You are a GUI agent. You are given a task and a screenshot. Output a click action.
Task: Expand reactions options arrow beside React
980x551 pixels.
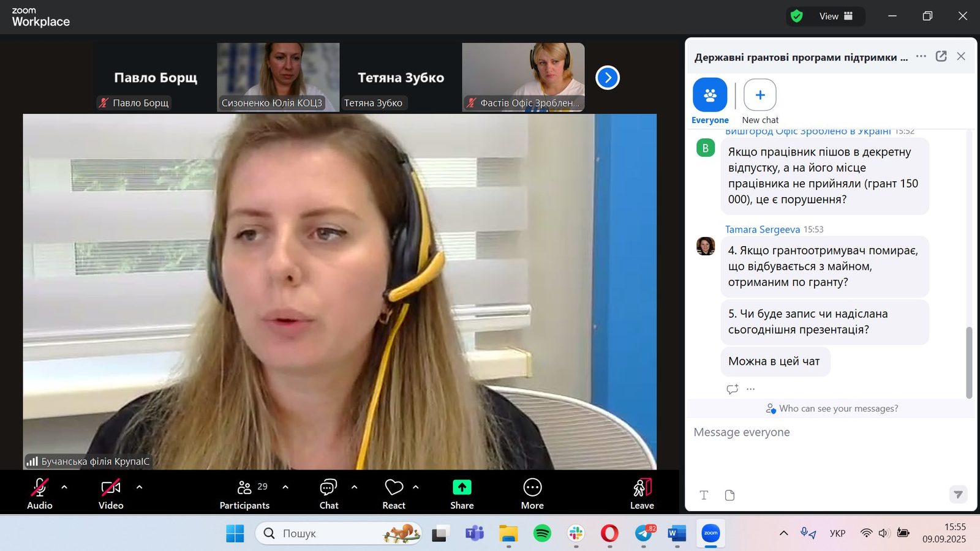pos(416,487)
